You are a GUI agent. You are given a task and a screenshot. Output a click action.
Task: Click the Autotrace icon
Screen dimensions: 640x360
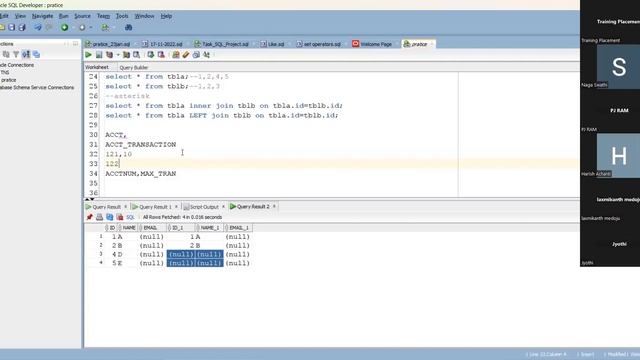click(127, 55)
